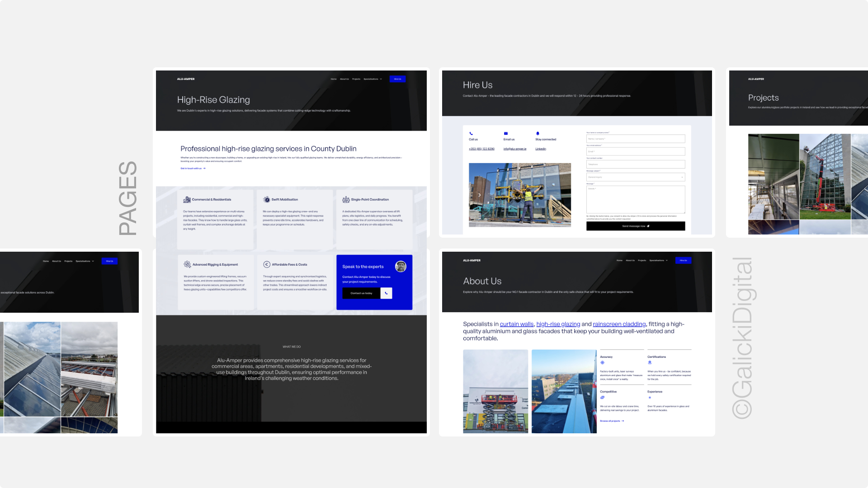This screenshot has width=868, height=488.
Task: Click the 'WHAT WE DO' label
Action: coord(292,347)
